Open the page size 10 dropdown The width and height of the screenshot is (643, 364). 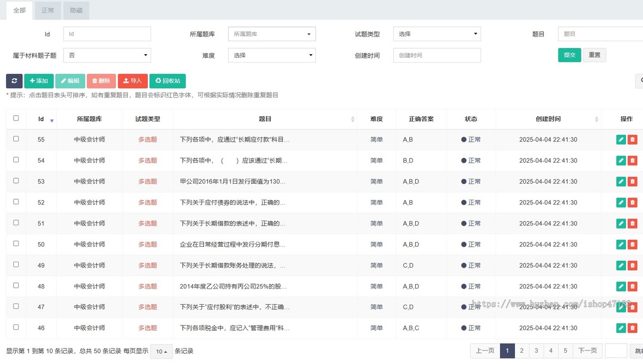click(161, 352)
